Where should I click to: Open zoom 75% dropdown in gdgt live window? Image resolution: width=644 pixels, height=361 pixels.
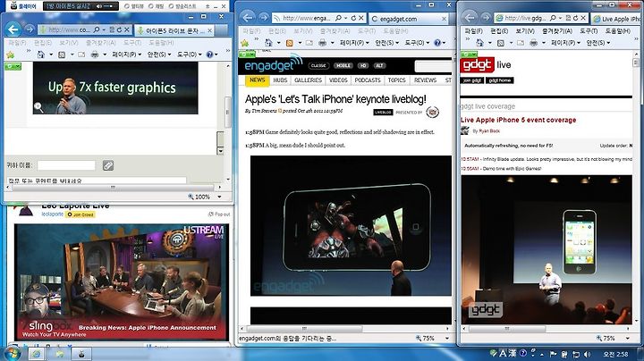point(628,338)
